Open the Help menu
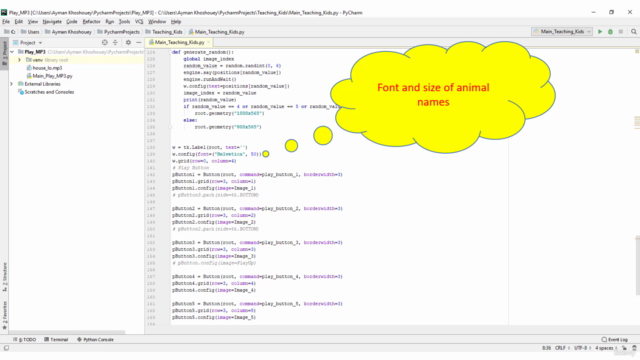Screen dimensions: 640x360 click(x=176, y=22)
